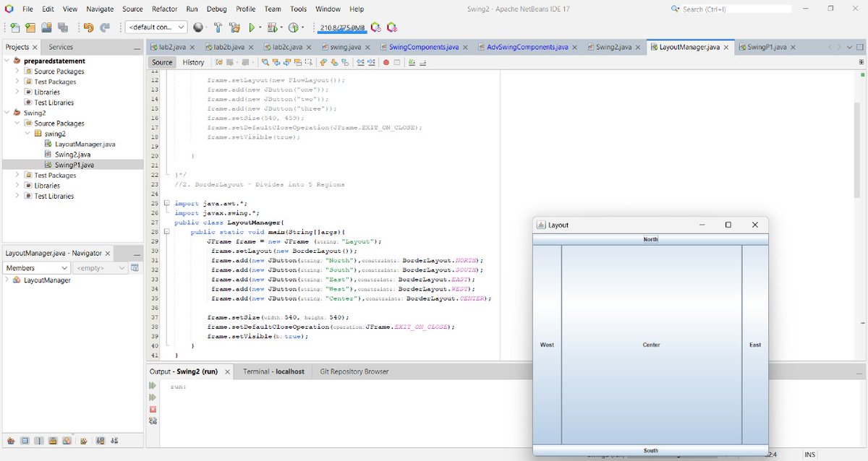This screenshot has width=868, height=461.
Task: Select LayoutManager.java in the project tree
Action: click(85, 144)
